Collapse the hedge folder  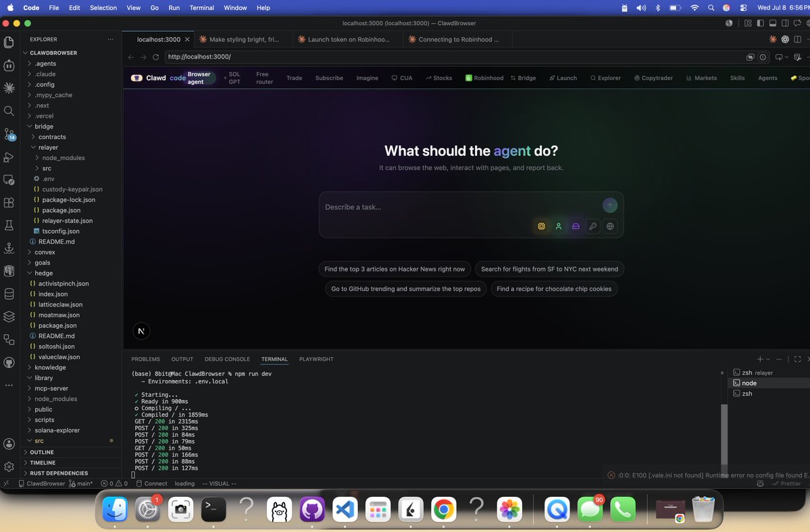pos(72,273)
